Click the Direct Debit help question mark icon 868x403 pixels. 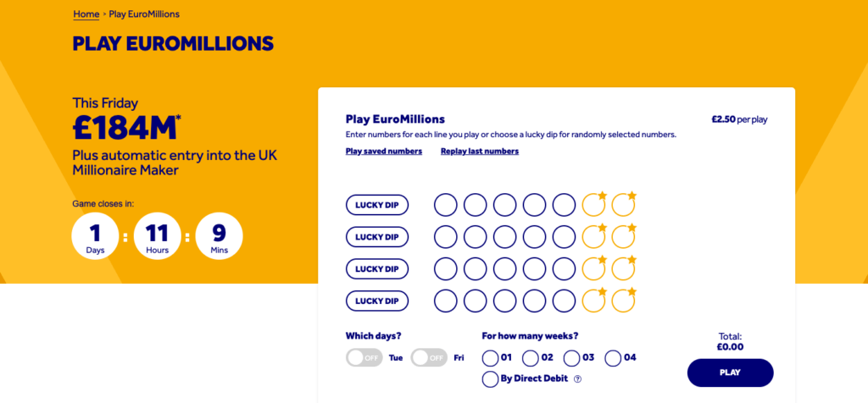point(578,379)
